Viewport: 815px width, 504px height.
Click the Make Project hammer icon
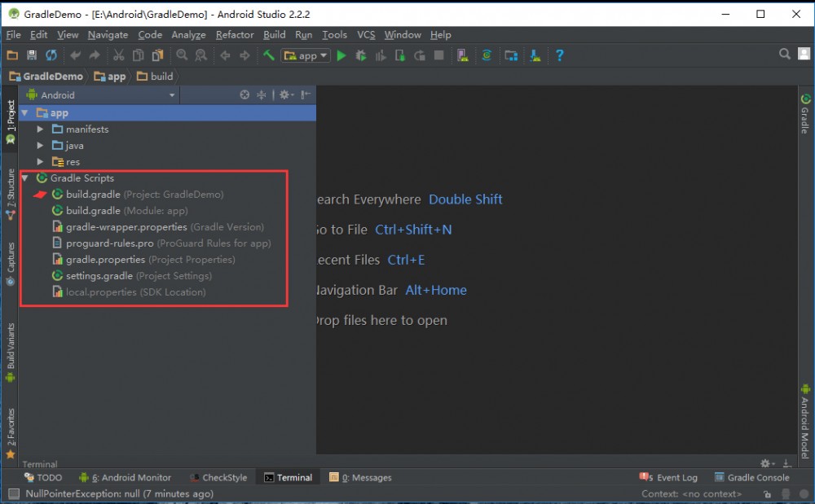[x=268, y=55]
